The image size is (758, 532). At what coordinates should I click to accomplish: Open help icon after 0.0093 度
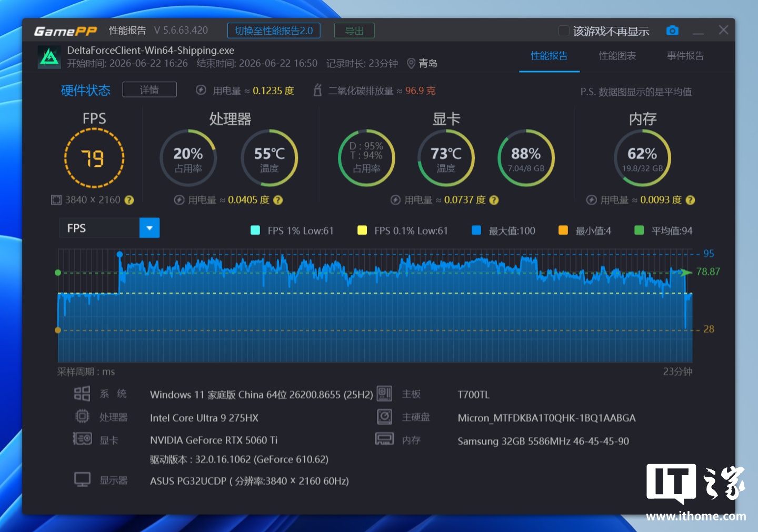point(690,200)
